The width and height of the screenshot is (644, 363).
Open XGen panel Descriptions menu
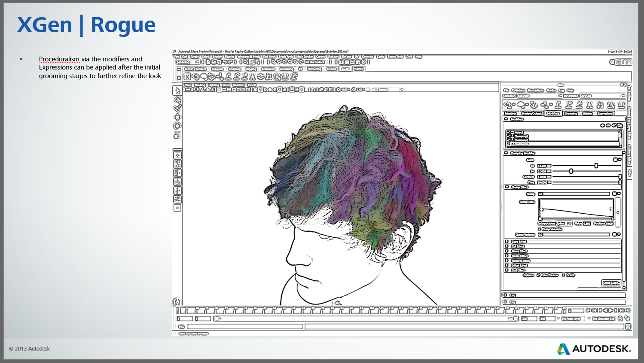tap(536, 91)
